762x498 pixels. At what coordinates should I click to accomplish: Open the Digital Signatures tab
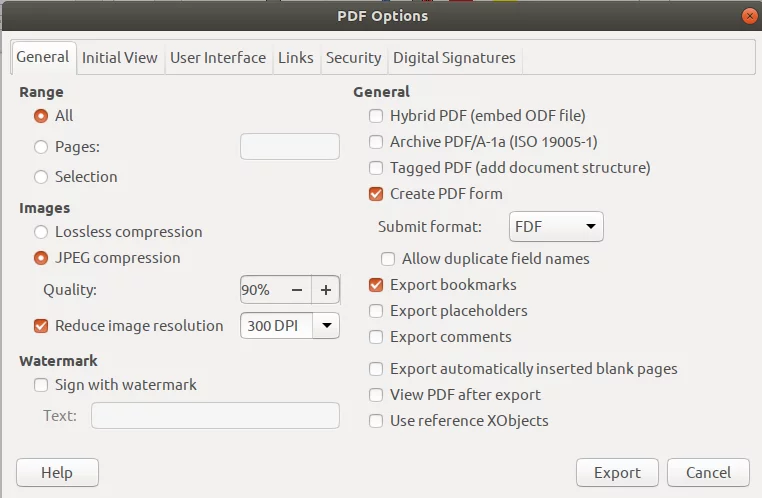pyautogui.click(x=454, y=58)
